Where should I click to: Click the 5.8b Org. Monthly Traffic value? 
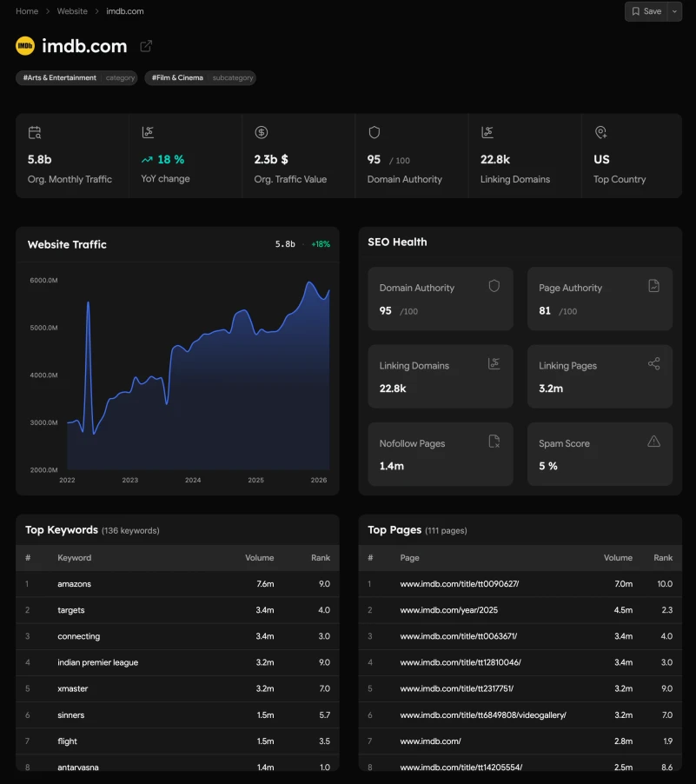(39, 160)
